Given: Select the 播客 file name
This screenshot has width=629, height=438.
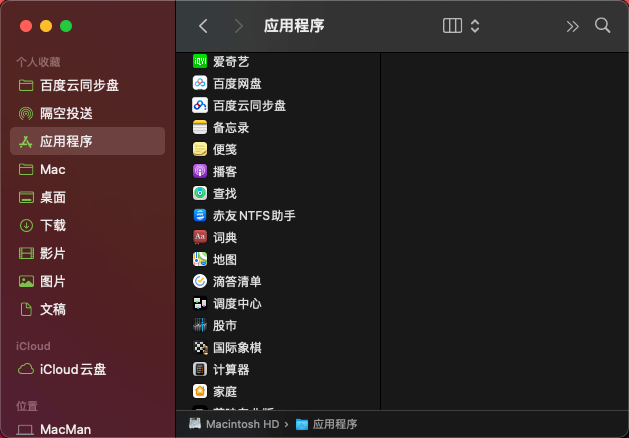Looking at the screenshot, I should click(x=225, y=172).
